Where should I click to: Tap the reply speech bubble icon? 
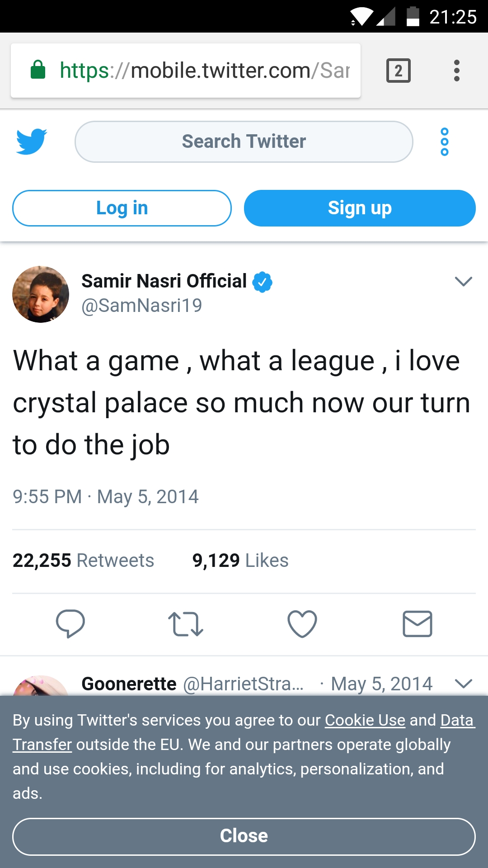[70, 623]
